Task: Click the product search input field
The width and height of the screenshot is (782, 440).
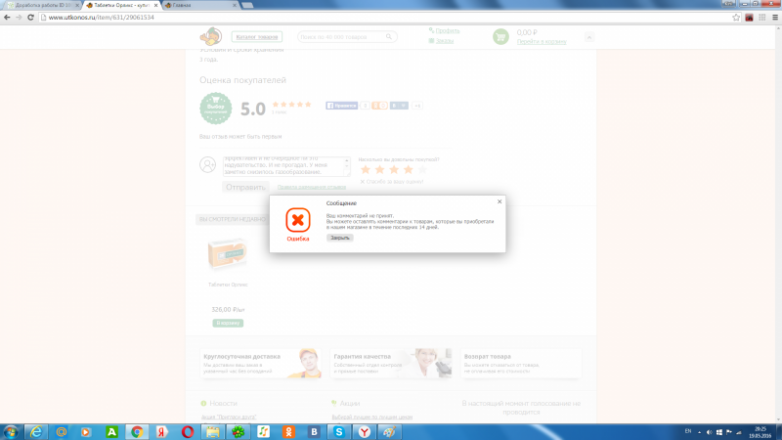Action: 346,37
